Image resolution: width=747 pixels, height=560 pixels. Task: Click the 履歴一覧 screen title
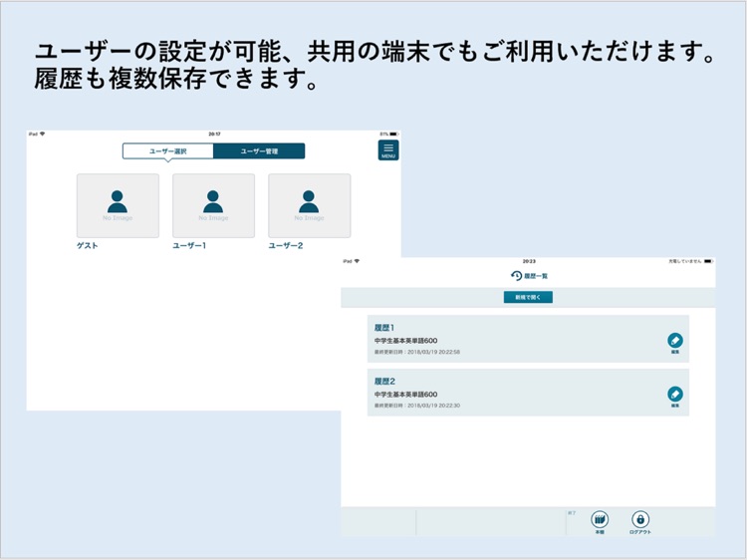536,276
